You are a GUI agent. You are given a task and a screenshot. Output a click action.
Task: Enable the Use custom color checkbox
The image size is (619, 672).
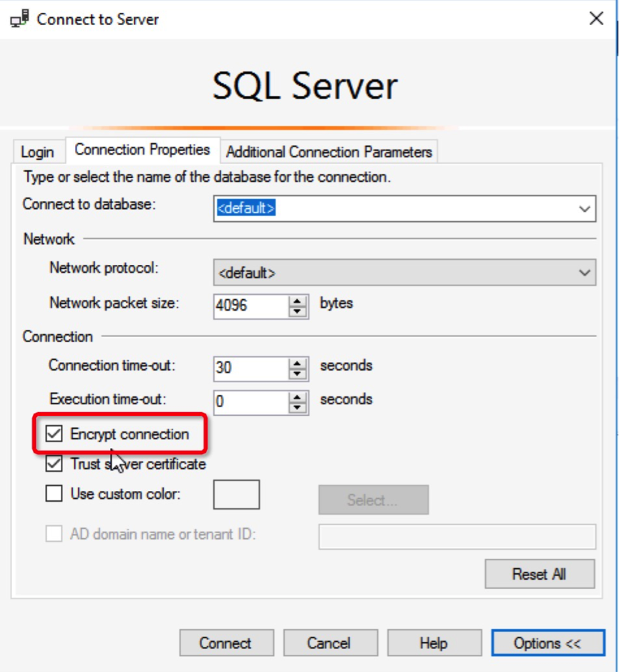tap(54, 494)
